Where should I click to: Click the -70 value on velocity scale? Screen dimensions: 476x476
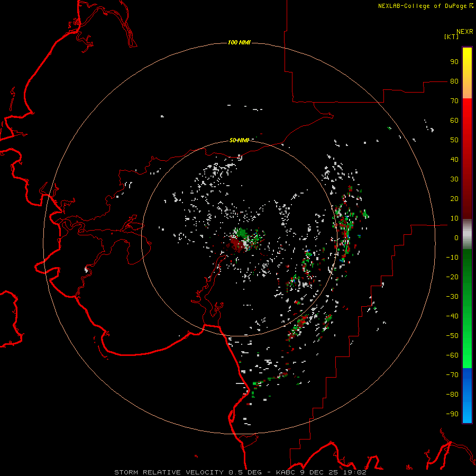pyautogui.click(x=452, y=375)
